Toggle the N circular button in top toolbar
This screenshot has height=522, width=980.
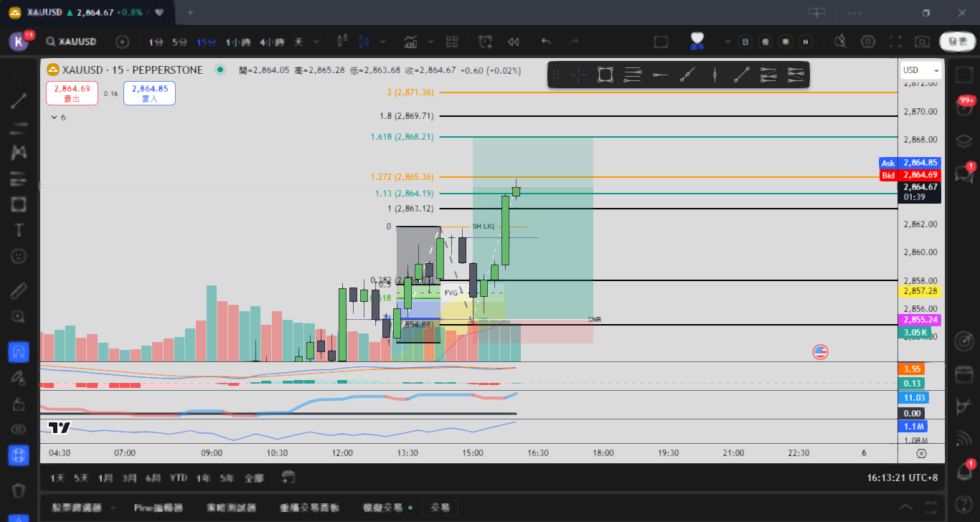[806, 42]
